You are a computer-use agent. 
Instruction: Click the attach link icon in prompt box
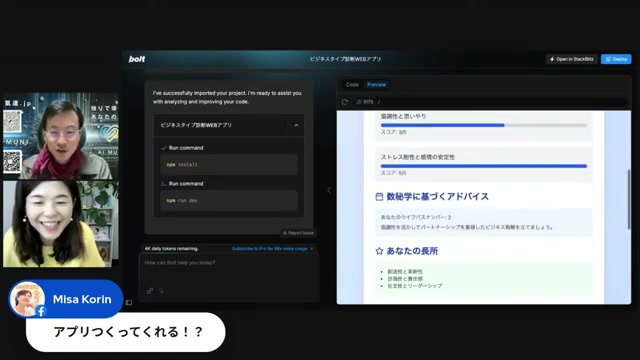pos(150,291)
